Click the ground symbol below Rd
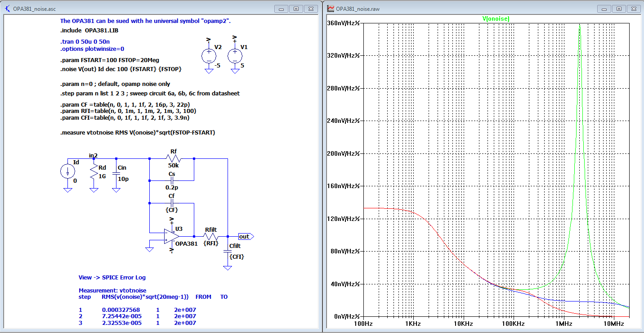This screenshot has height=333, width=644. point(94,190)
